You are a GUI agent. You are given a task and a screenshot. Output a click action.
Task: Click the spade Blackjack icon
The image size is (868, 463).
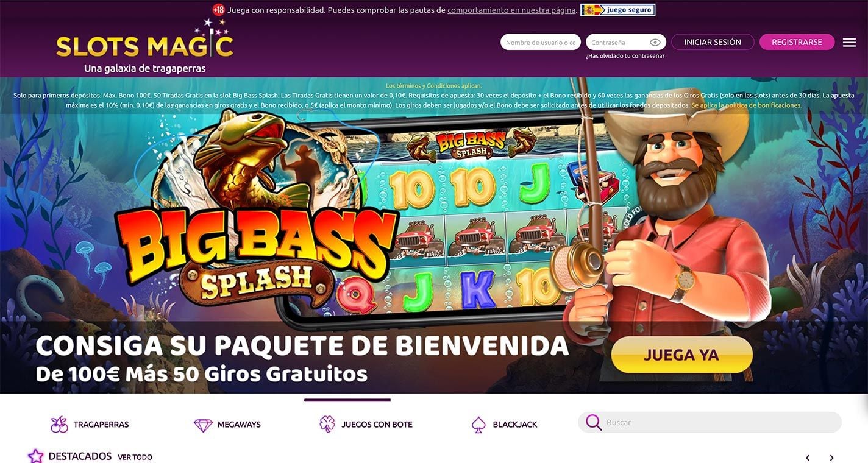coord(478,425)
